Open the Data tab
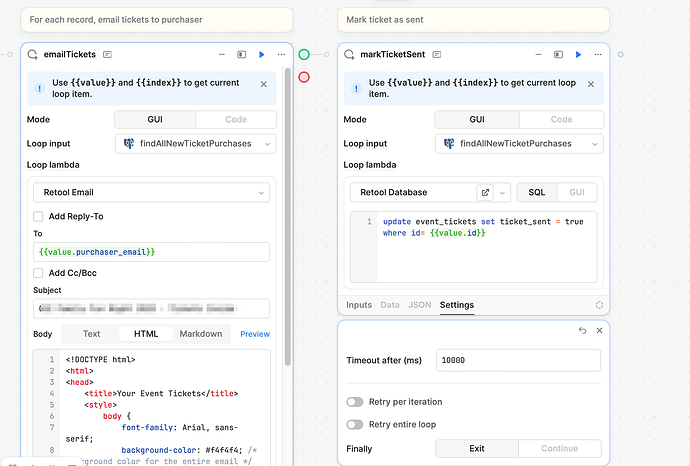Screen dimensions: 690x466 point(390,305)
